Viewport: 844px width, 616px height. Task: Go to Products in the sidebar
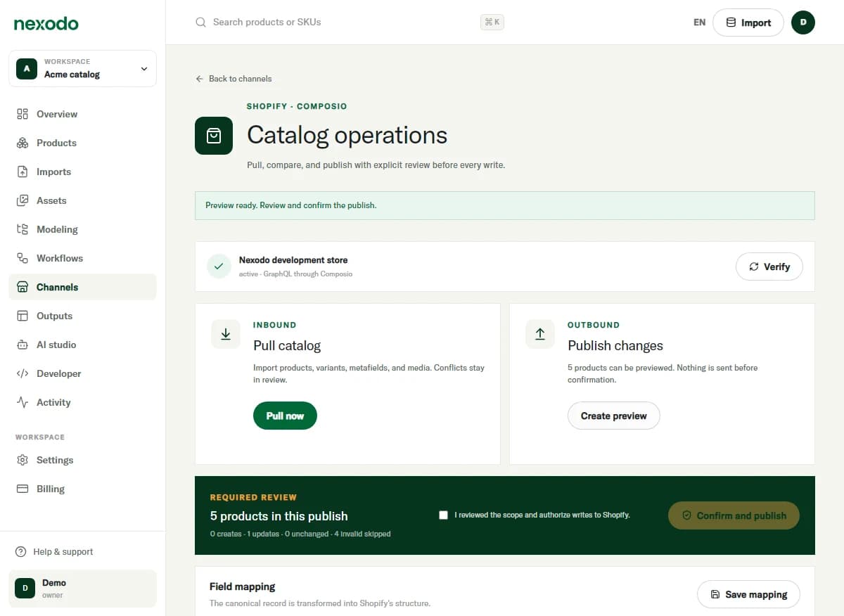click(x=82, y=143)
